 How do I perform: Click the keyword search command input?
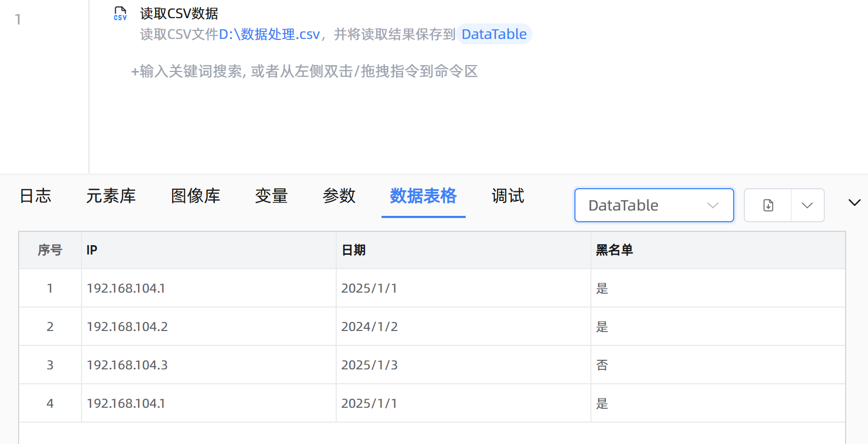(304, 71)
